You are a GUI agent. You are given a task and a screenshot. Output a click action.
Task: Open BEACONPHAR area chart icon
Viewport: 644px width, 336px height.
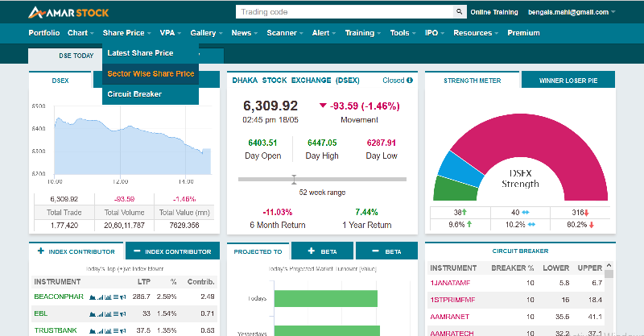[93, 297]
